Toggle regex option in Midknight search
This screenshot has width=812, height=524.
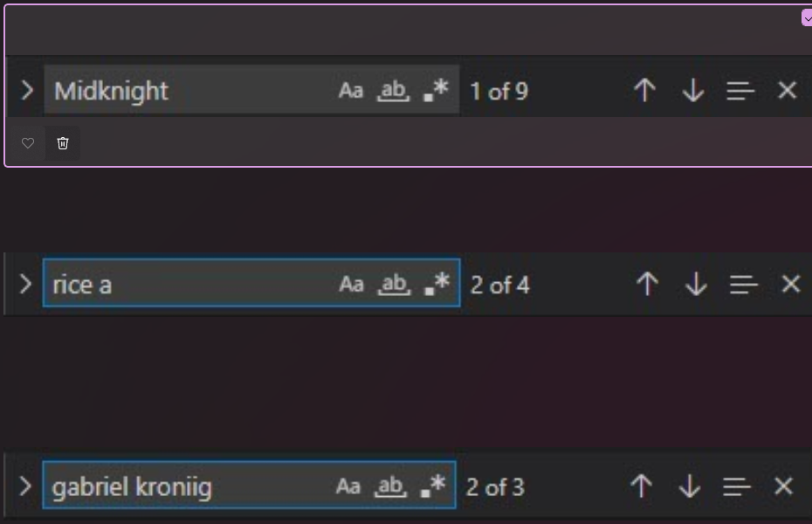[x=436, y=90]
